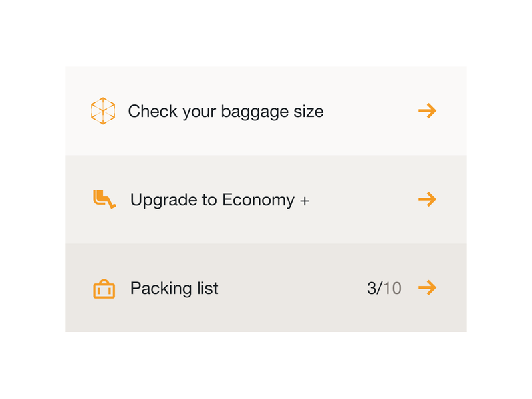This screenshot has height=399, width=532.
Task: Expand the Packing list section via its arrow
Action: click(x=428, y=288)
